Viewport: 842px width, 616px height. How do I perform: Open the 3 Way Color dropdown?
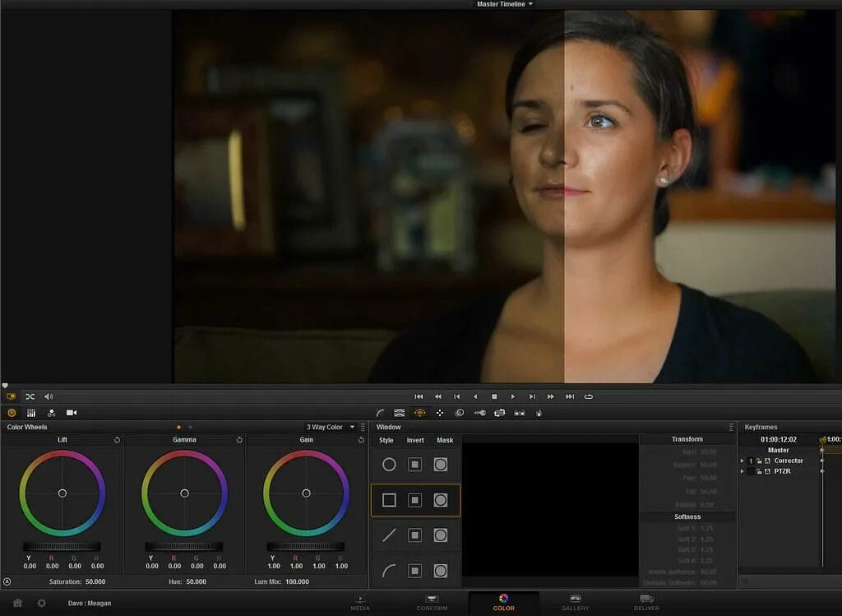[330, 427]
